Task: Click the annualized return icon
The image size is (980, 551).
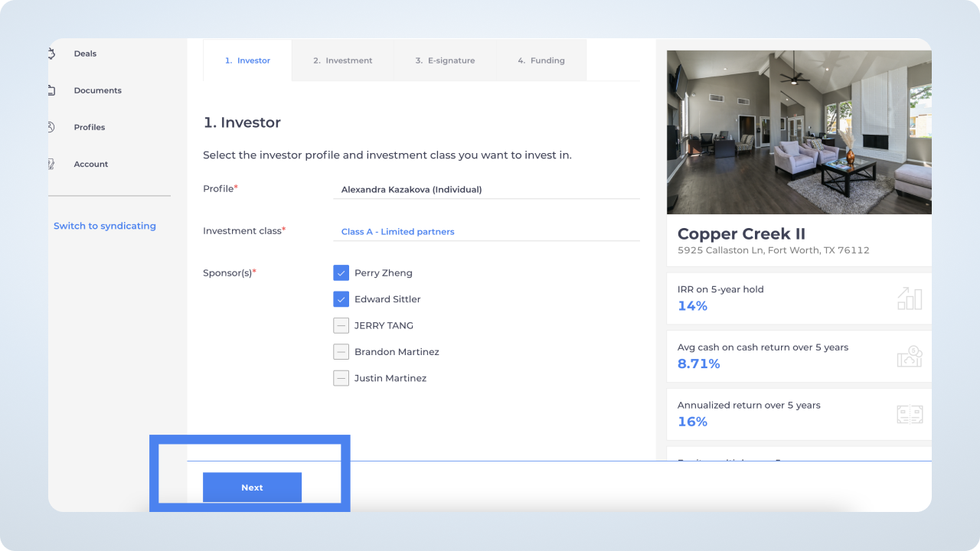Action: tap(910, 414)
